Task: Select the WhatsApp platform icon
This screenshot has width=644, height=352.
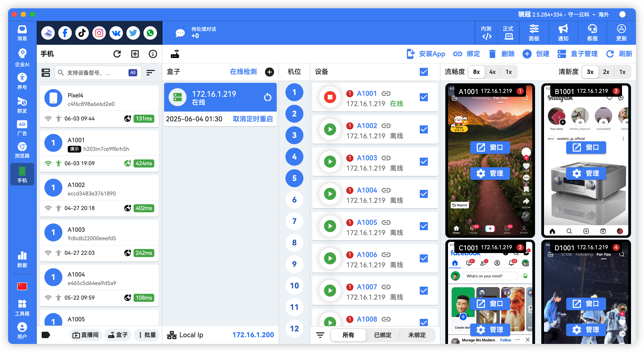Action: tap(150, 33)
